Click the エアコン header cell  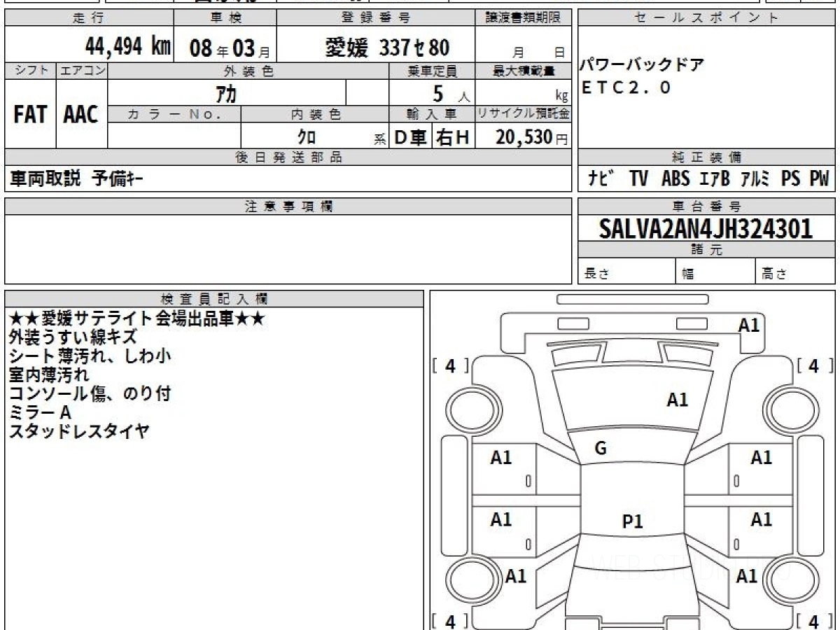[x=82, y=71]
